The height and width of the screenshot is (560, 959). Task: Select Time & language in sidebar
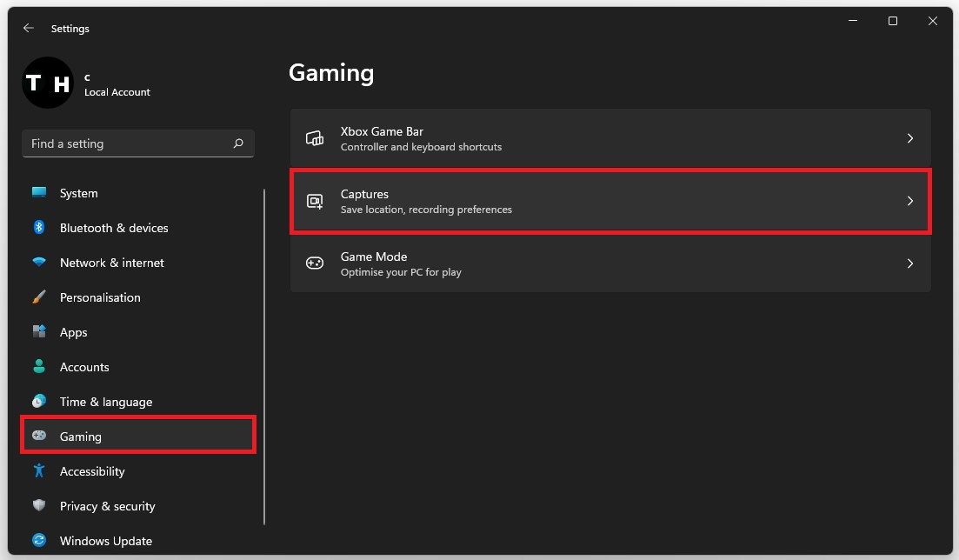click(105, 402)
